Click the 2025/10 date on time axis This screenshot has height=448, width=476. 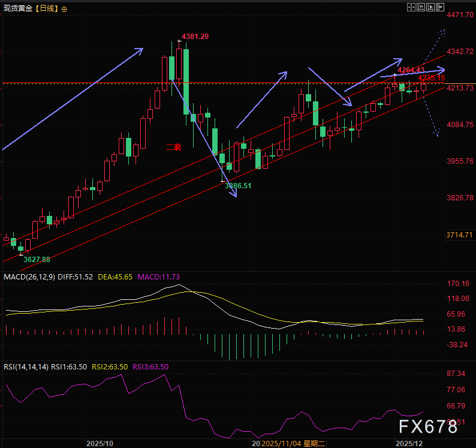(100, 443)
